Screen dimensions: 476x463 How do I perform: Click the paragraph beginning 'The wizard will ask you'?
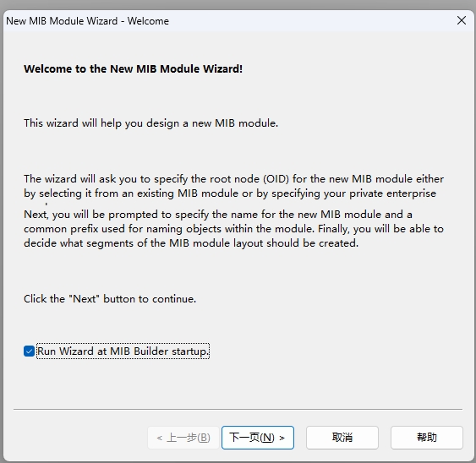tap(233, 186)
